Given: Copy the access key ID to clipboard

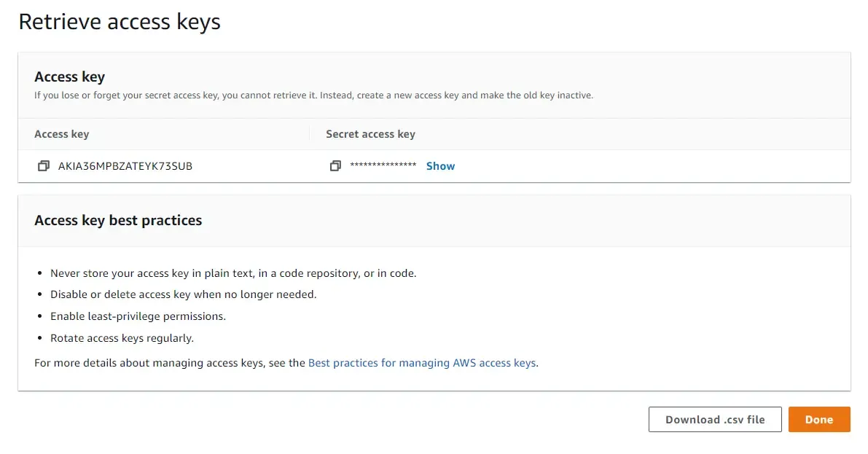Looking at the screenshot, I should (44, 165).
